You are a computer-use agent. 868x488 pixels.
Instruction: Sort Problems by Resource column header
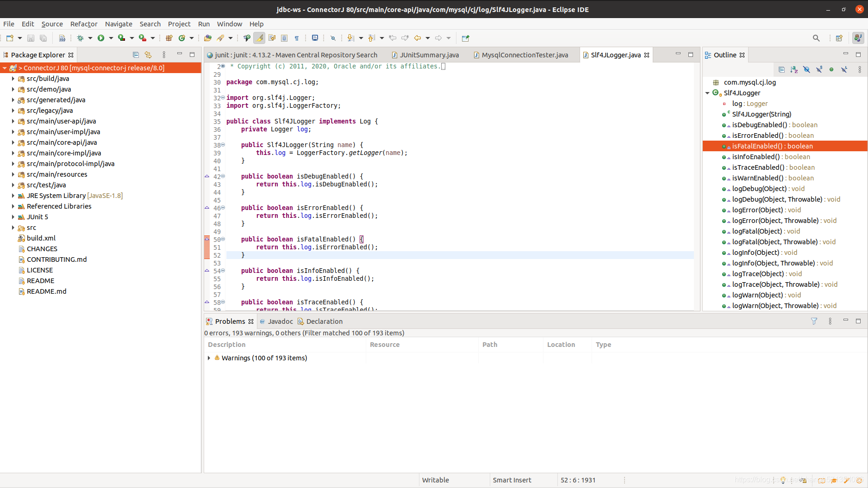(422, 345)
